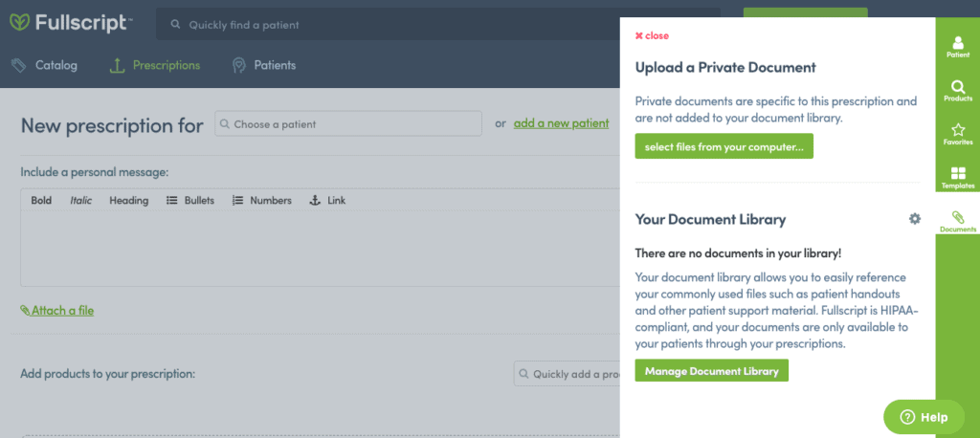Focus the Choose a patient field
This screenshot has height=438, width=980.
347,124
